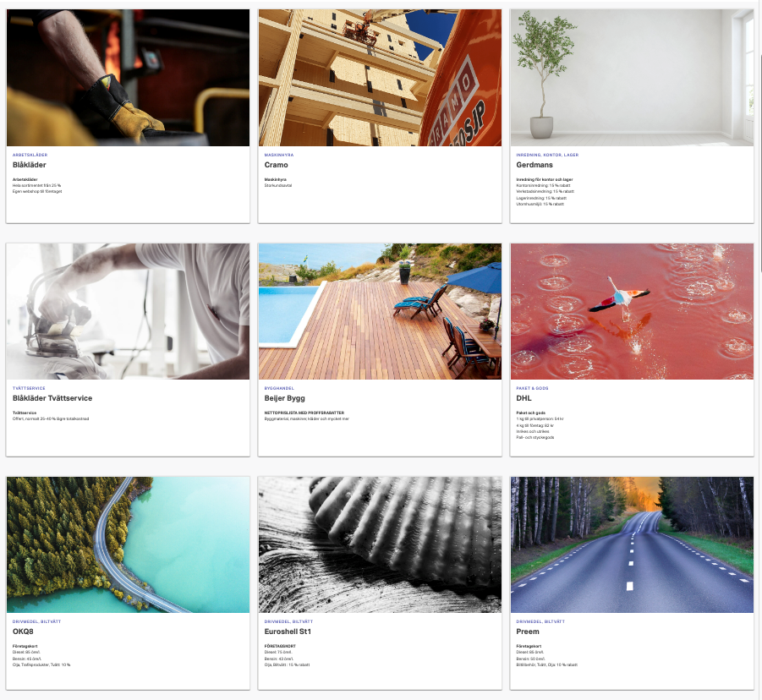
Task: Open the Euroshell St1 seashell image
Action: [x=380, y=544]
